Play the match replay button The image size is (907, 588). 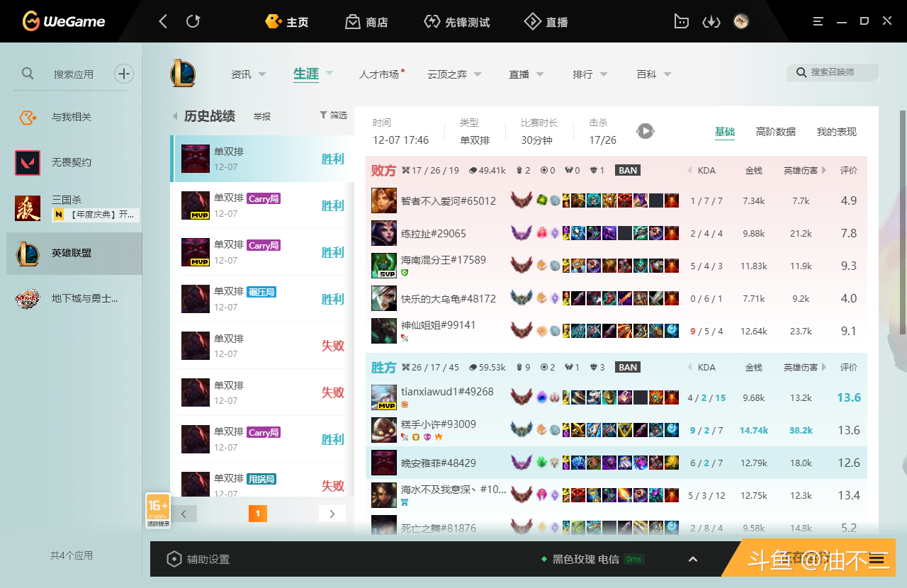(x=645, y=131)
